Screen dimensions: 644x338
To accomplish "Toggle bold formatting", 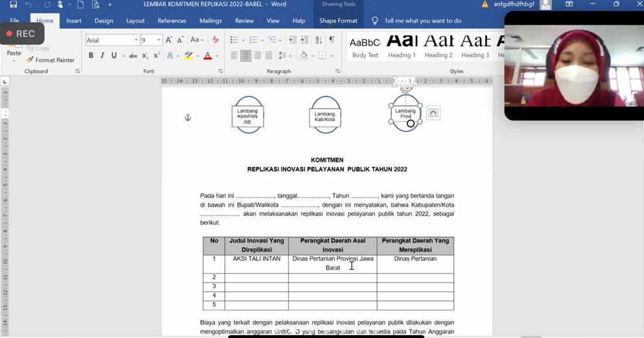I will 91,56.
